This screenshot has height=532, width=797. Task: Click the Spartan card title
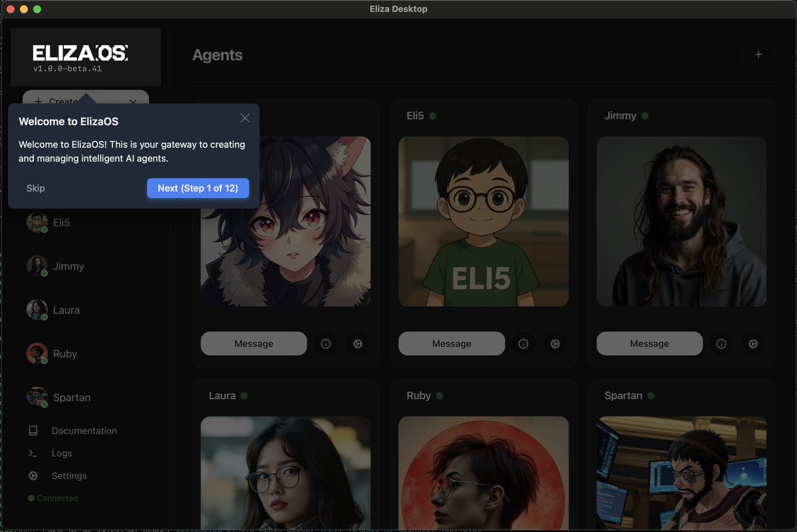623,396
